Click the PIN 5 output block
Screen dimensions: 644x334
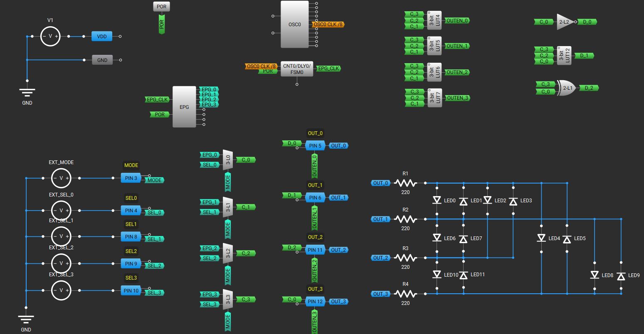click(315, 146)
